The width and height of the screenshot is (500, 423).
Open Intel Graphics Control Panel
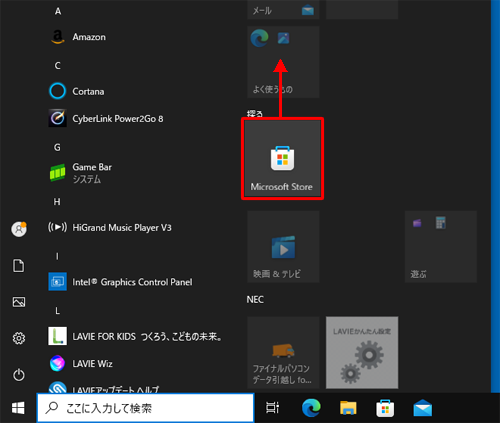[121, 282]
